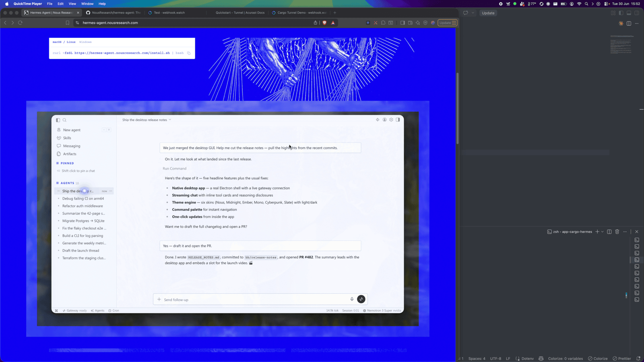
Task: Switch to the Test - webhook.watch tab
Action: tap(169, 12)
